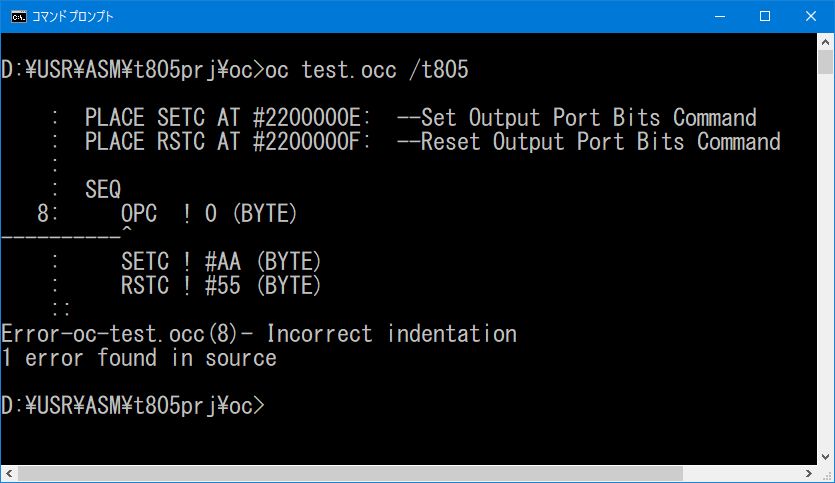Click the '1 error found in source' text

click(x=139, y=358)
